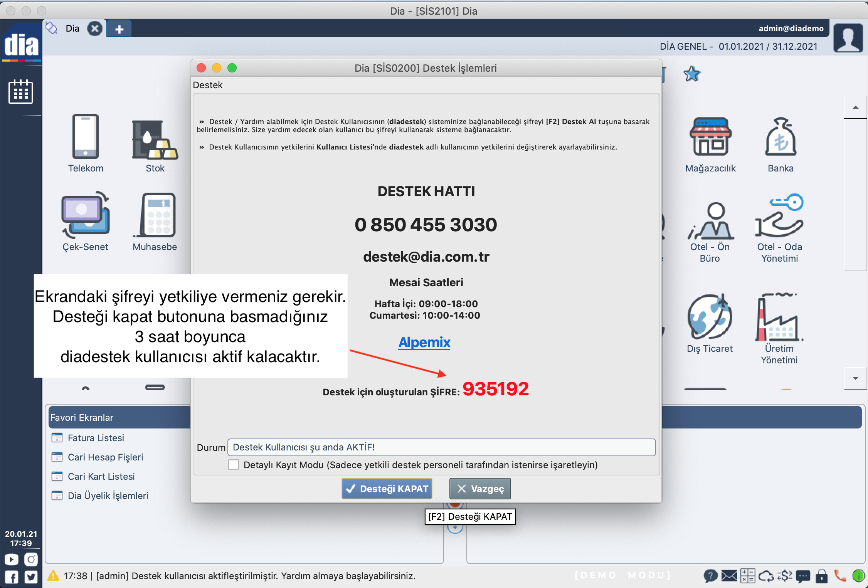Click the orange phone status icon
868x588 pixels.
point(839,576)
